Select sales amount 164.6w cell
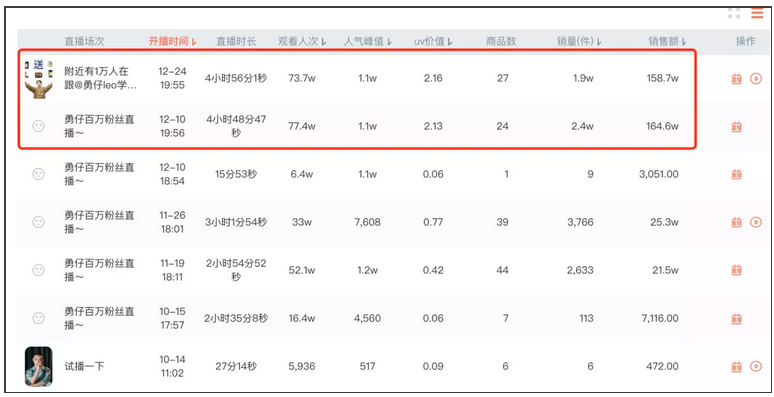This screenshot has width=774, height=397. pyautogui.click(x=662, y=126)
